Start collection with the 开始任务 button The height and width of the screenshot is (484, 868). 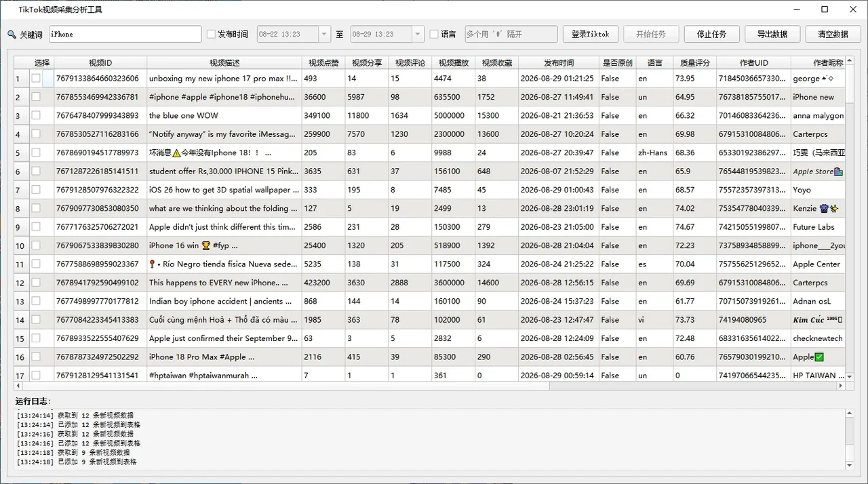[x=651, y=35]
